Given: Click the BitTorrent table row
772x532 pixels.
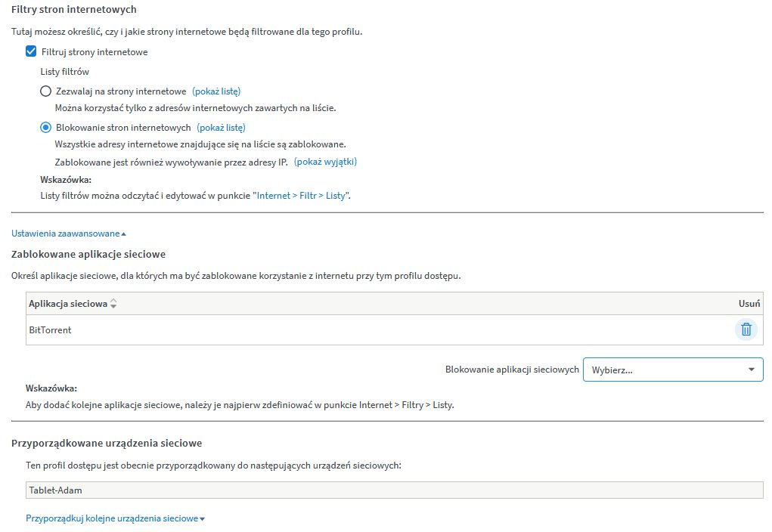Looking at the screenshot, I should pyautogui.click(x=302, y=329).
